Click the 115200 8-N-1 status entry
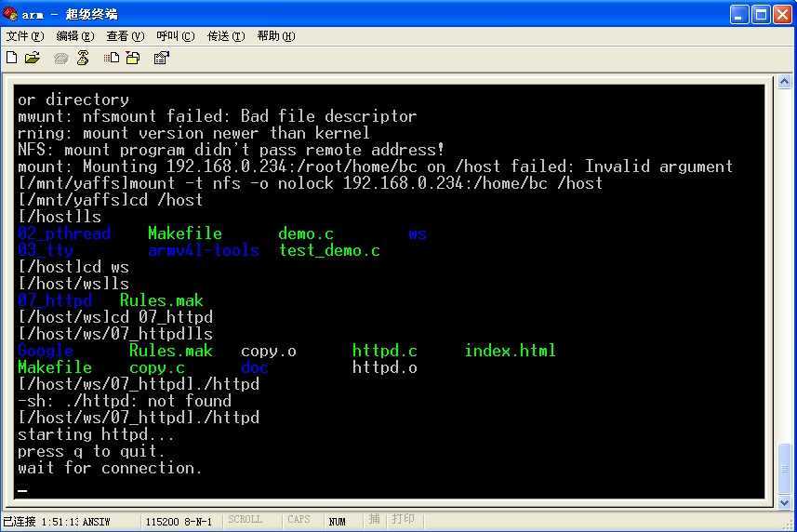The height and width of the screenshot is (532, 797). click(179, 522)
